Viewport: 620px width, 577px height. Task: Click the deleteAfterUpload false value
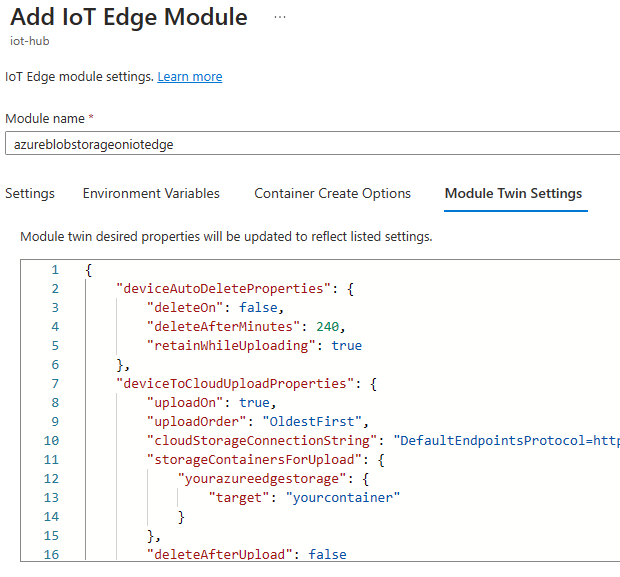pos(328,555)
